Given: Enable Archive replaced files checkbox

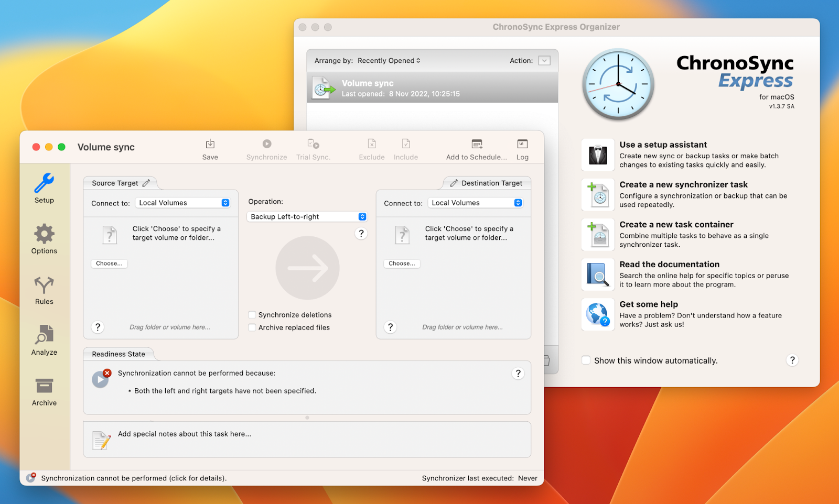Looking at the screenshot, I should [x=252, y=327].
